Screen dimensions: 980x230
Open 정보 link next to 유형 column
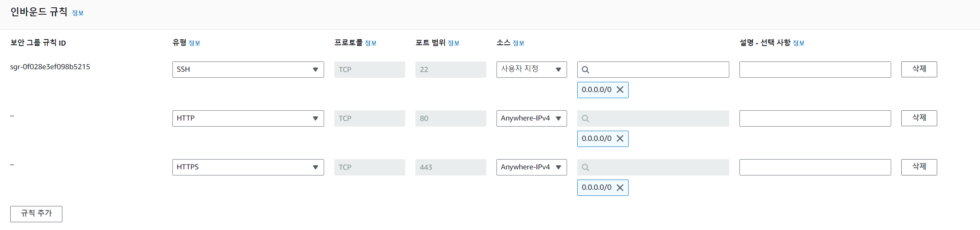pyautogui.click(x=194, y=43)
